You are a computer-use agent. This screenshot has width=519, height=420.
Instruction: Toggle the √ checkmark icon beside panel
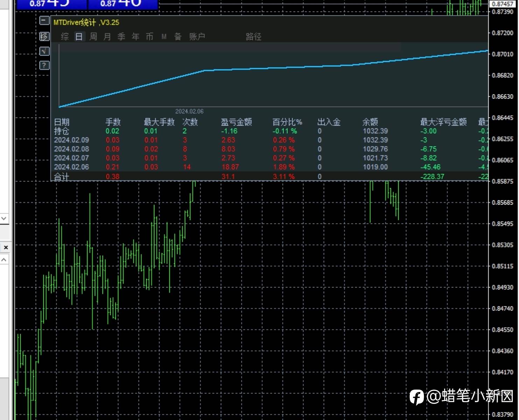point(44,51)
